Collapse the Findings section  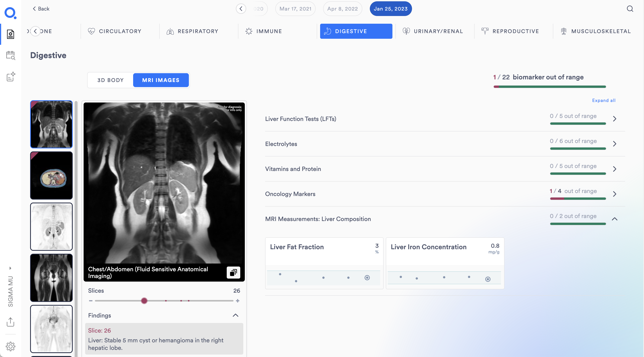(x=236, y=315)
